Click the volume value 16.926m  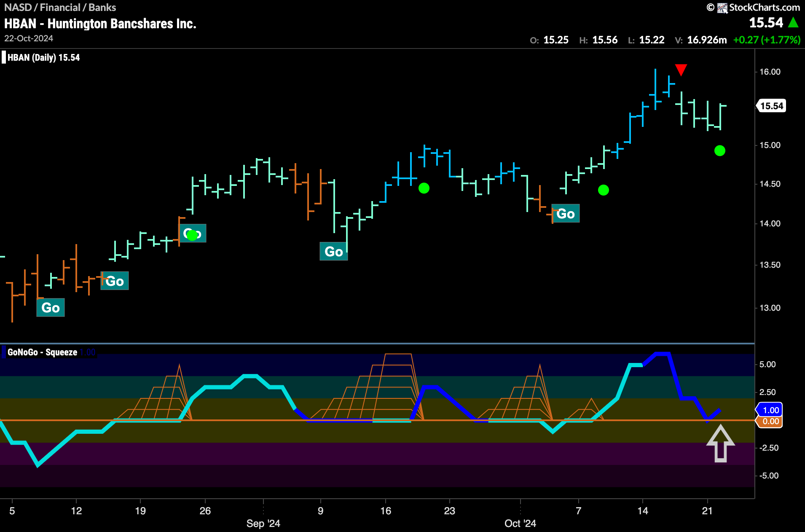[x=707, y=40]
